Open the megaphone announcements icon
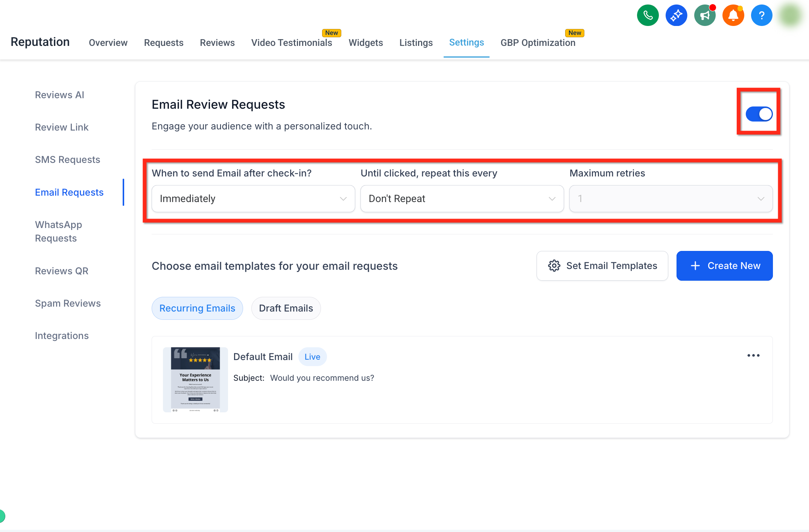This screenshot has width=809, height=532. (x=705, y=15)
